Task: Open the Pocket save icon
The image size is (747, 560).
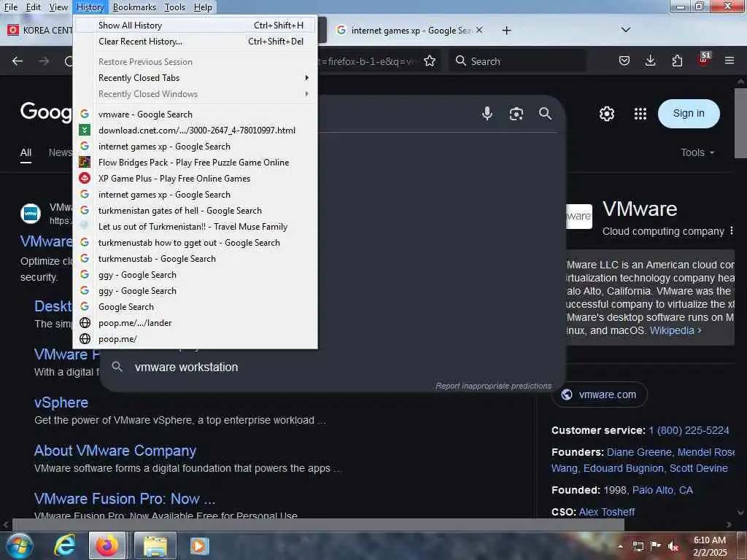Action: click(x=624, y=61)
